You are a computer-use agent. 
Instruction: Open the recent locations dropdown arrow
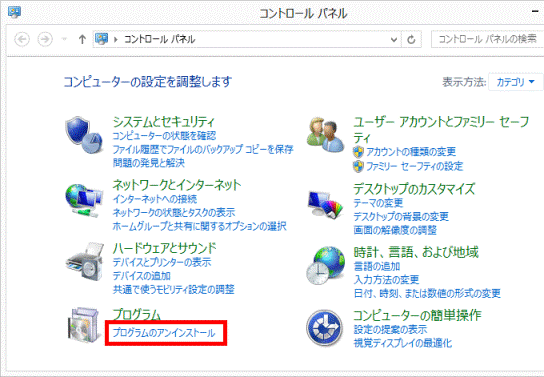click(64, 39)
